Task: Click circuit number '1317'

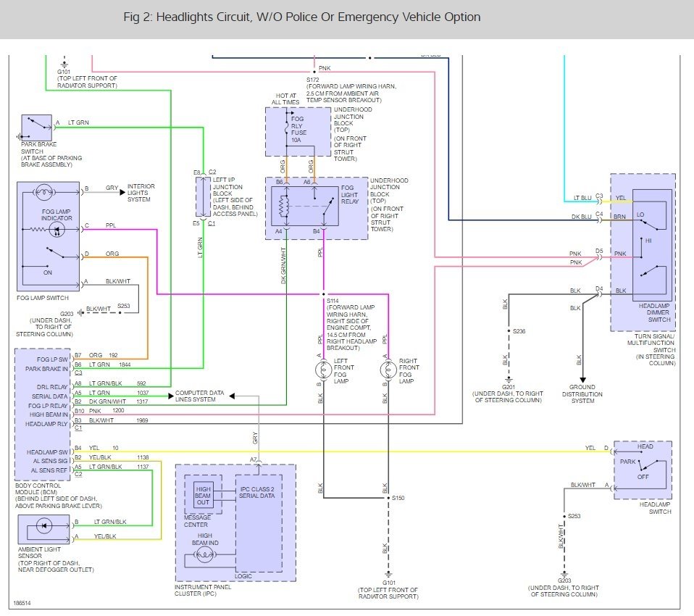Action: coord(142,401)
